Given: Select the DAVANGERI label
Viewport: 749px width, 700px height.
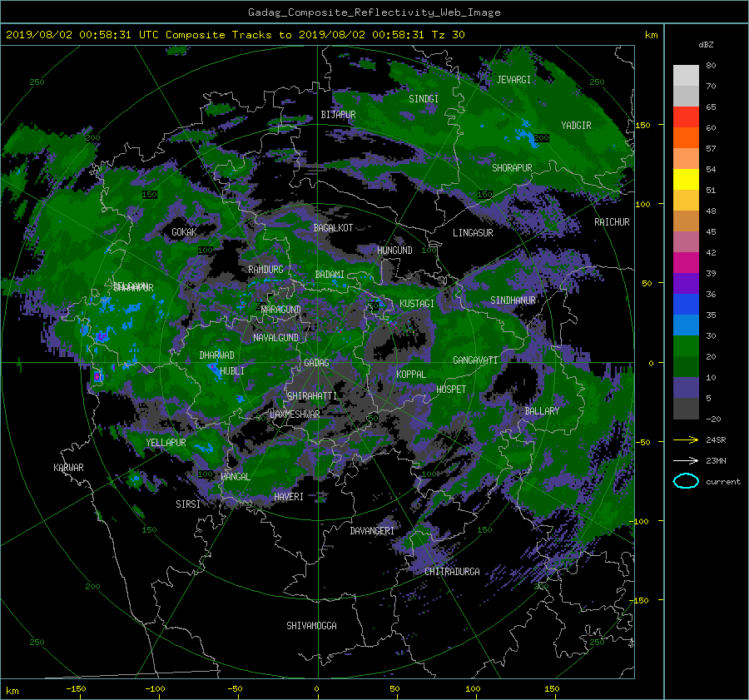Looking at the screenshot, I should (x=372, y=531).
